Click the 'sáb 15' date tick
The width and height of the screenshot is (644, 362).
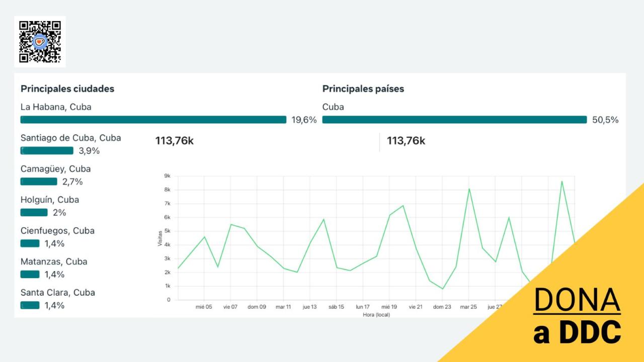coord(337,307)
